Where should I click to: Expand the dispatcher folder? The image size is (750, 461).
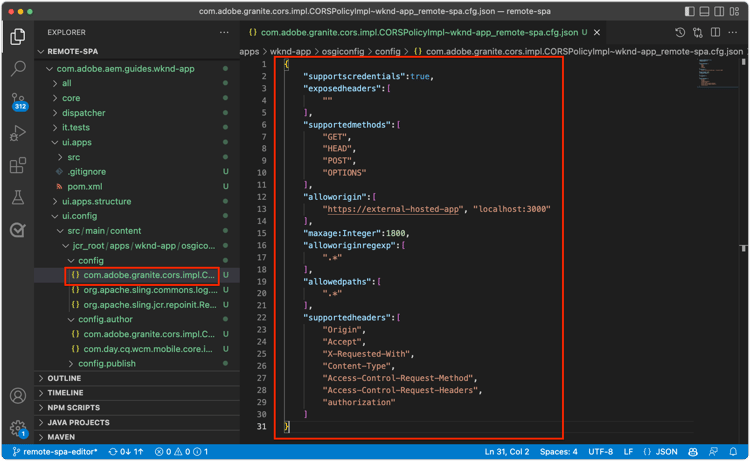point(83,113)
